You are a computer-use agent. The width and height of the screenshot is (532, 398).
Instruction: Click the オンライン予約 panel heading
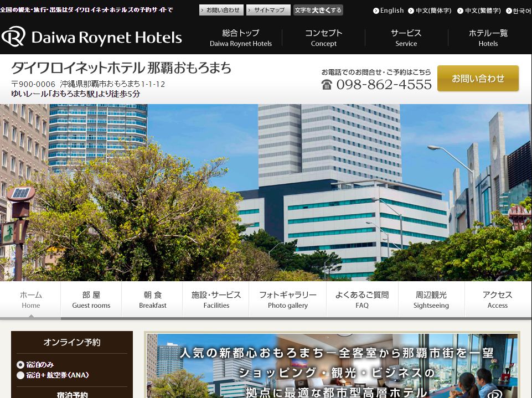[72, 342]
